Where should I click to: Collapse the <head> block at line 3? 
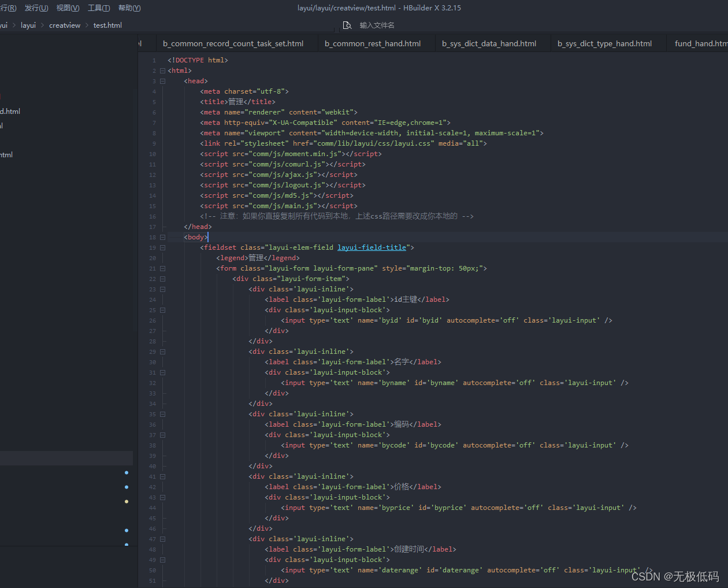162,81
